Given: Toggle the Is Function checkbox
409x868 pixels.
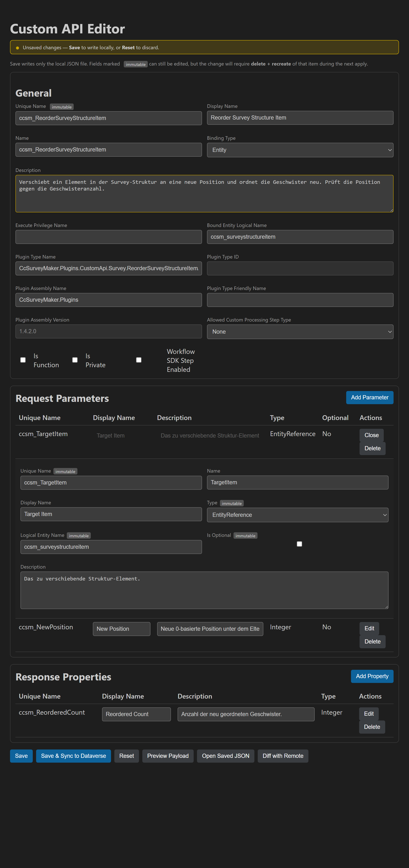Looking at the screenshot, I should (23, 360).
